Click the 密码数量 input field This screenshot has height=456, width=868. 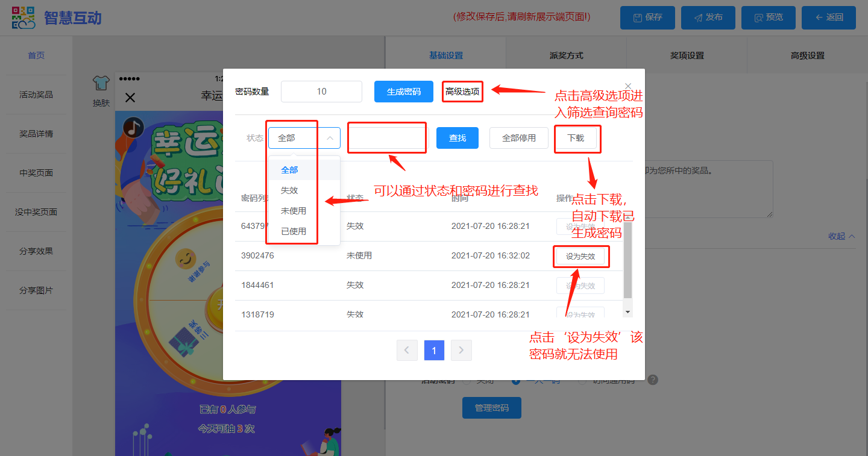(x=321, y=92)
